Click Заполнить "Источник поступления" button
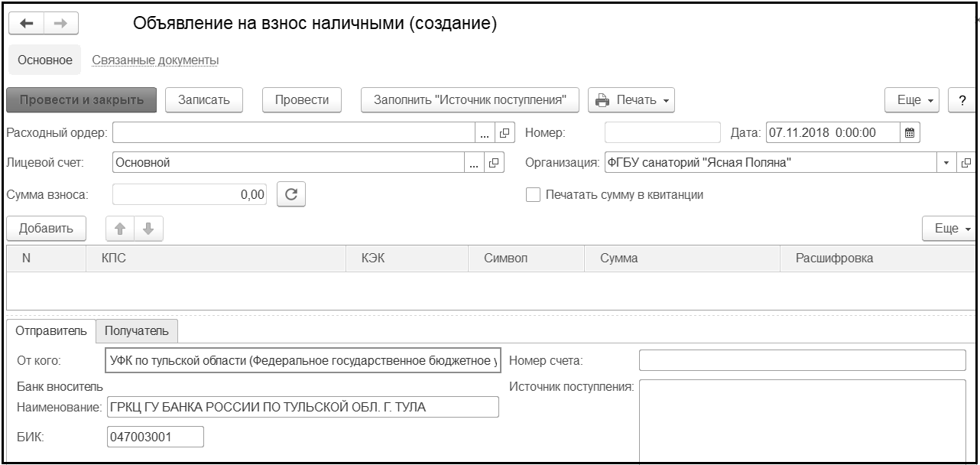This screenshot has height=465, width=980. [469, 100]
